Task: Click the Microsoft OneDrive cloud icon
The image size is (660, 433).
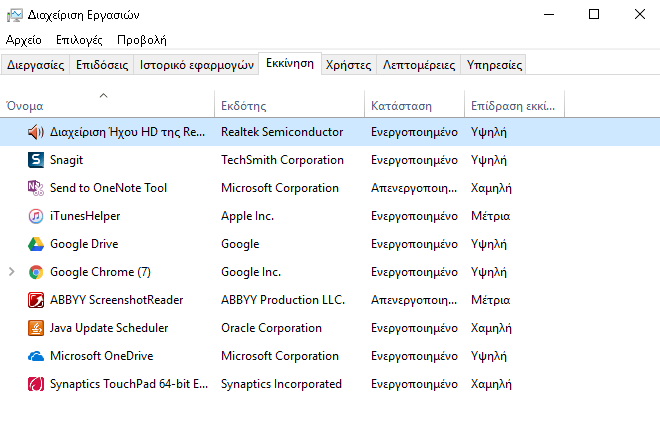Action: click(x=36, y=356)
